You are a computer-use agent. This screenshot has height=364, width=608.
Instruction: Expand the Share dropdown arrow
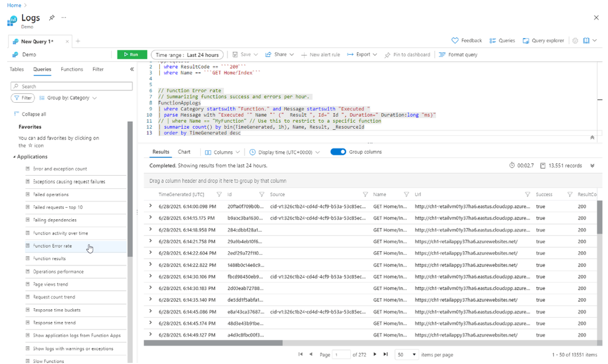point(292,55)
